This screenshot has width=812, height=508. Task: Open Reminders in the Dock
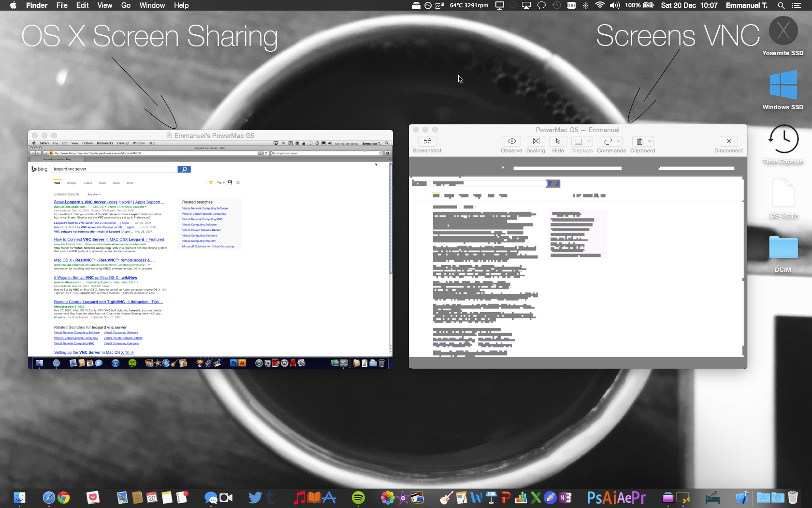[182, 497]
